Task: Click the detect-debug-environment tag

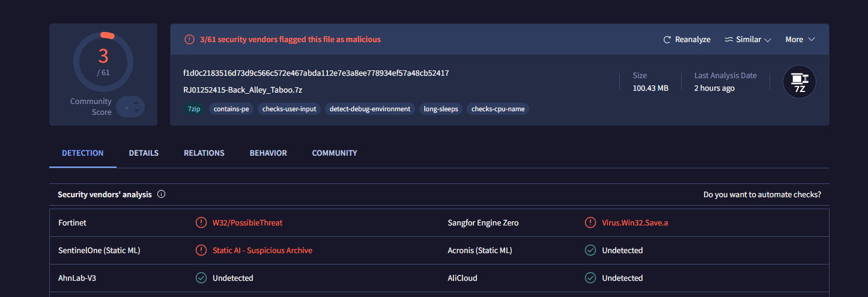Action: click(370, 109)
